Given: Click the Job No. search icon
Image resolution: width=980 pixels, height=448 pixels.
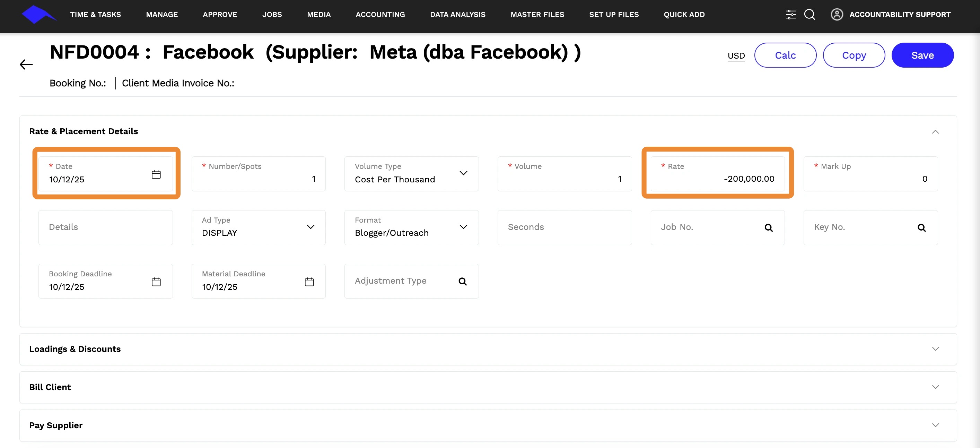Looking at the screenshot, I should [x=768, y=227].
